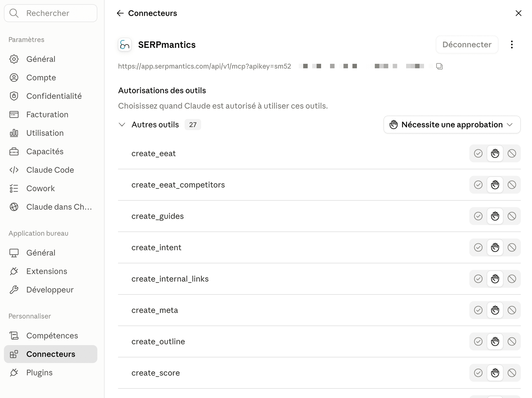Image resolution: width=532 pixels, height=398 pixels.
Task: Require approval for create_intent
Action: click(495, 247)
